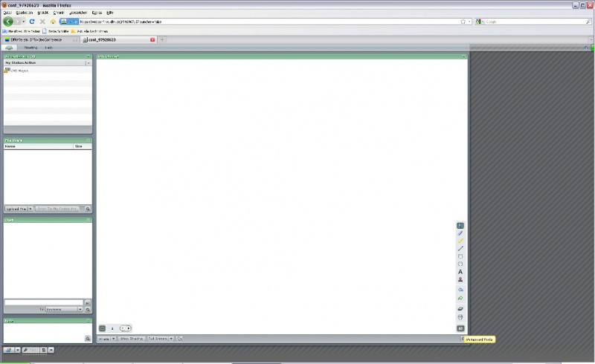Open the rightmost dropdown arrow in the bottom bar

tap(51, 350)
